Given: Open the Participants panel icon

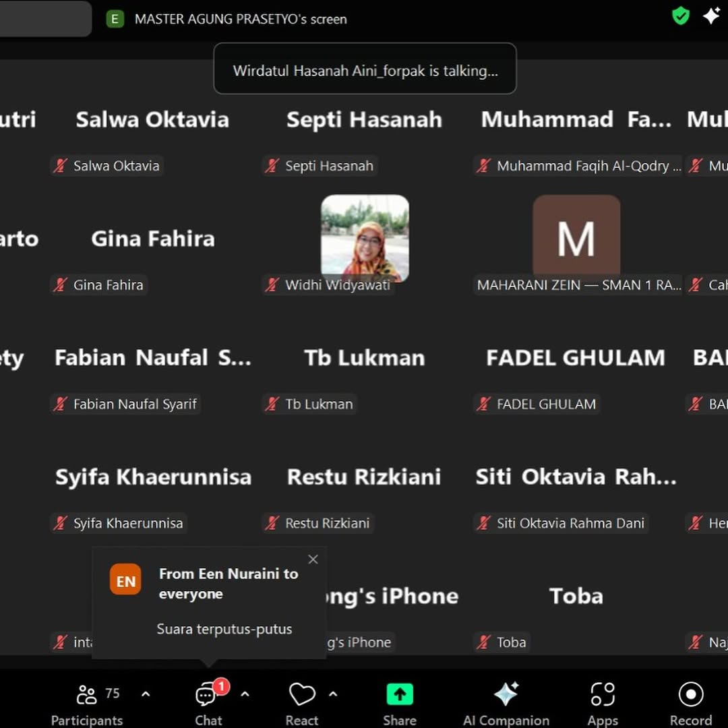Looking at the screenshot, I should 87,694.
